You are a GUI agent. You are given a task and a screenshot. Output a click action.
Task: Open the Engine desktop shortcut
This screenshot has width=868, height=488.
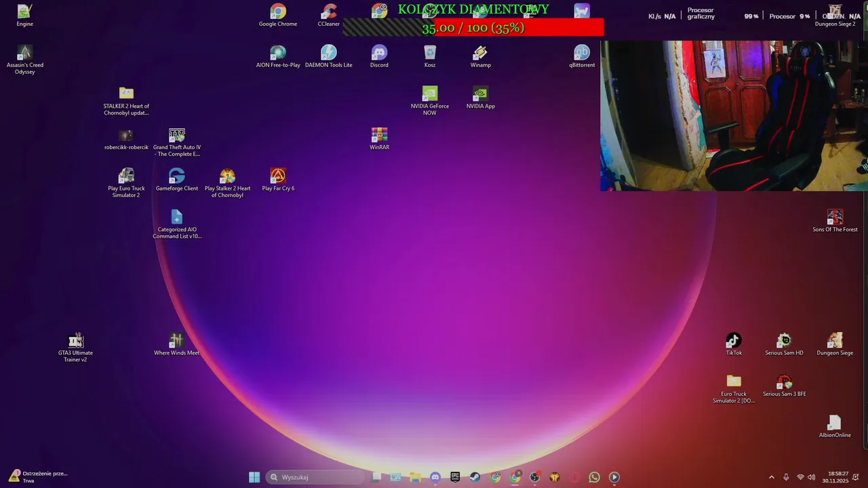pyautogui.click(x=24, y=15)
